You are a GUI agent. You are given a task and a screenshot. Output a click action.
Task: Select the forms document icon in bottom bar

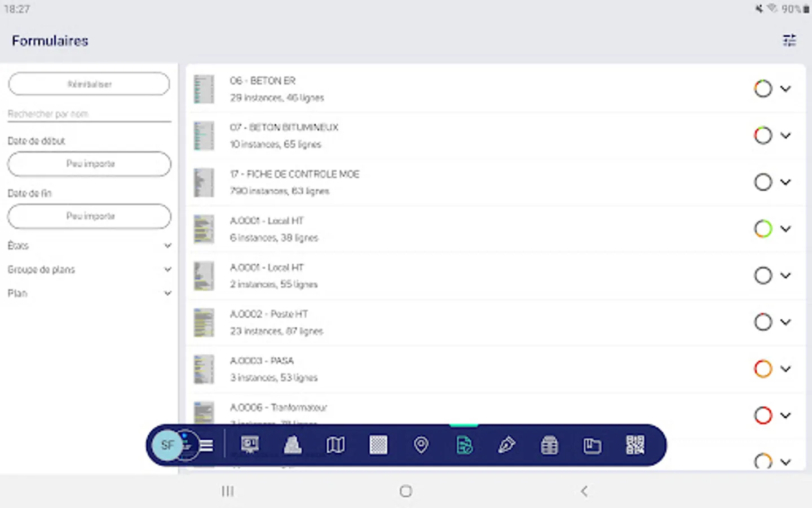(x=464, y=445)
